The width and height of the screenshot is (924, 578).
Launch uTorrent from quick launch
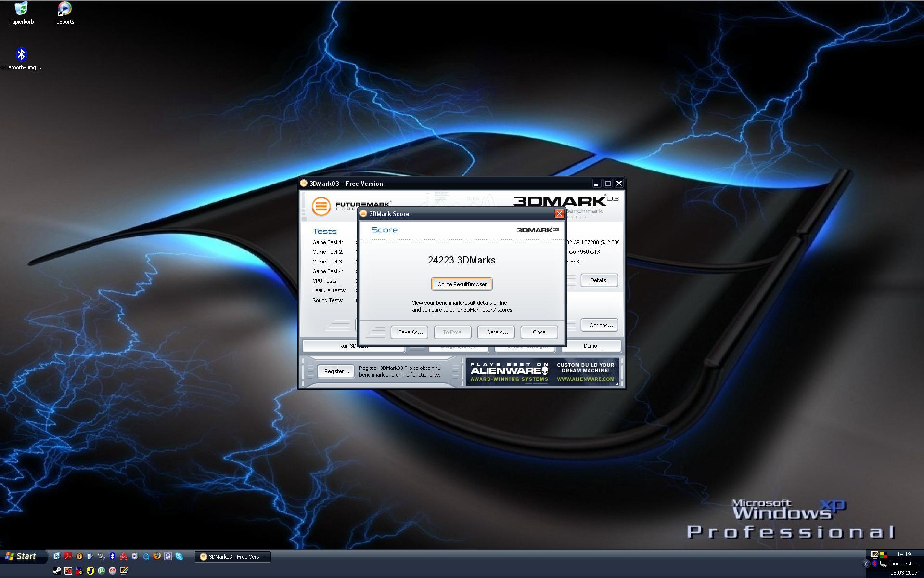click(102, 571)
